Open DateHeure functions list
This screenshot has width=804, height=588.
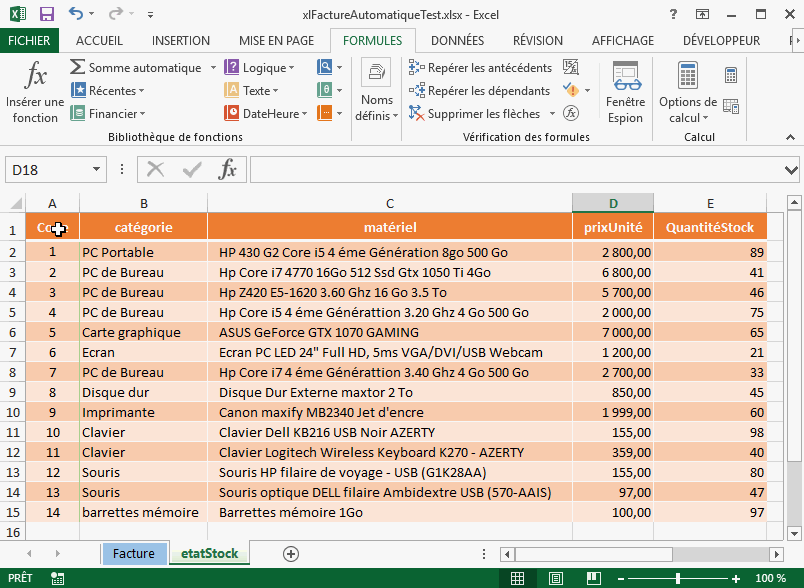click(266, 113)
